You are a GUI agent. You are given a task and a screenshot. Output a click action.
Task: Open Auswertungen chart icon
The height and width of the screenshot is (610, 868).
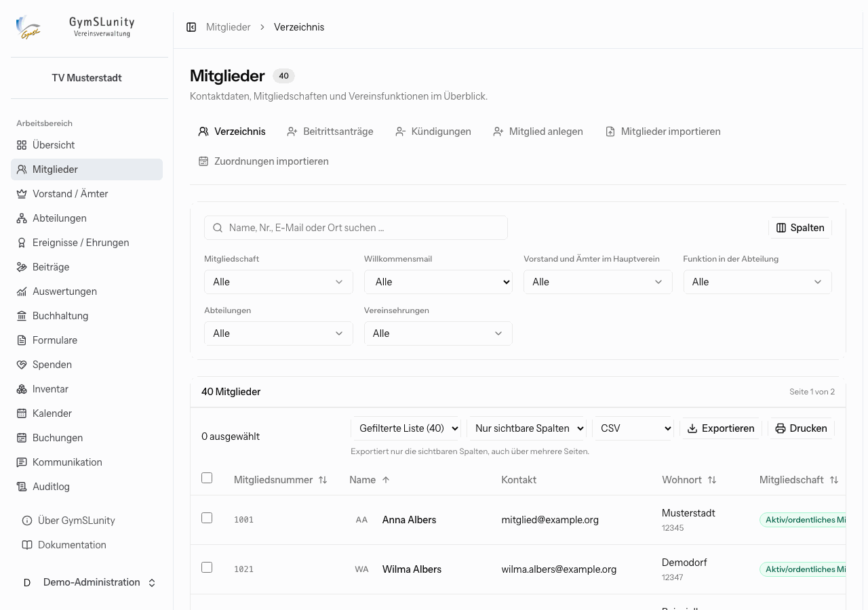22,291
